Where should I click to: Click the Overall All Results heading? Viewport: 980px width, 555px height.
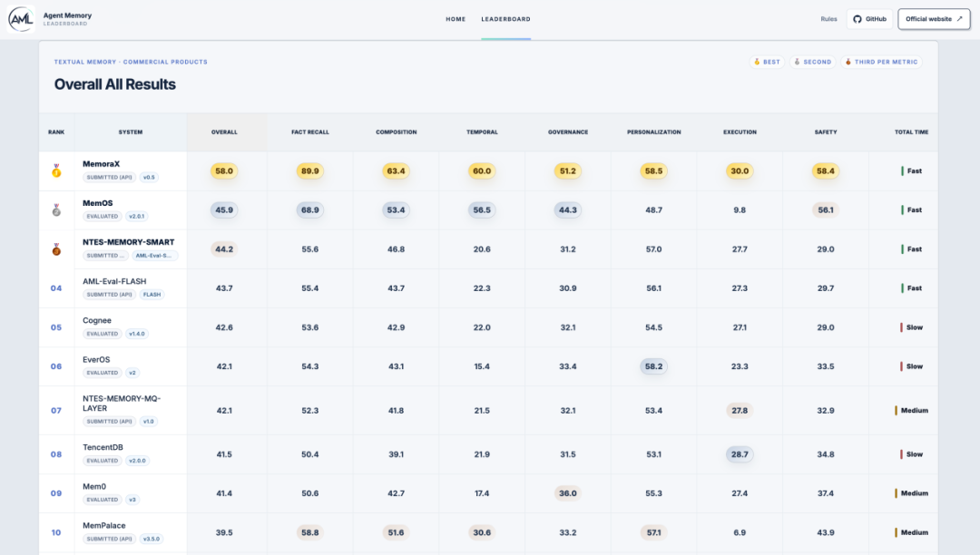(x=115, y=84)
